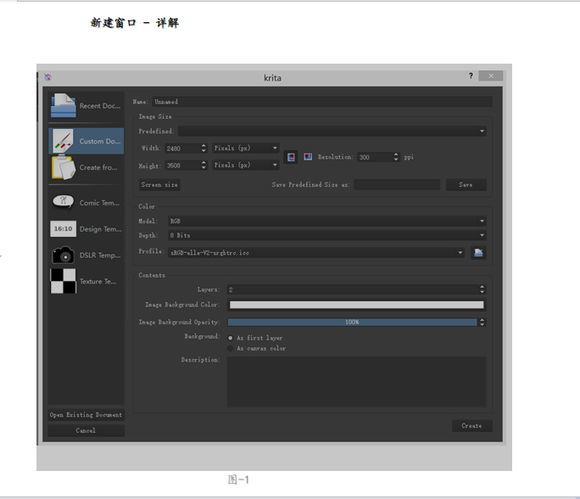Choose the 16:10 Design Templates icon
580x499 pixels.
[x=63, y=229]
